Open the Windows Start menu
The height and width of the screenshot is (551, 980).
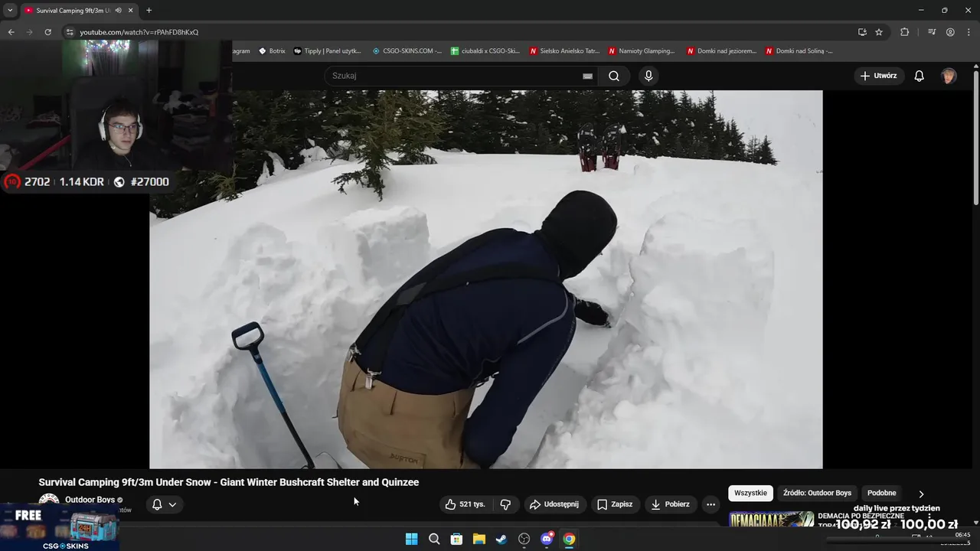[411, 539]
